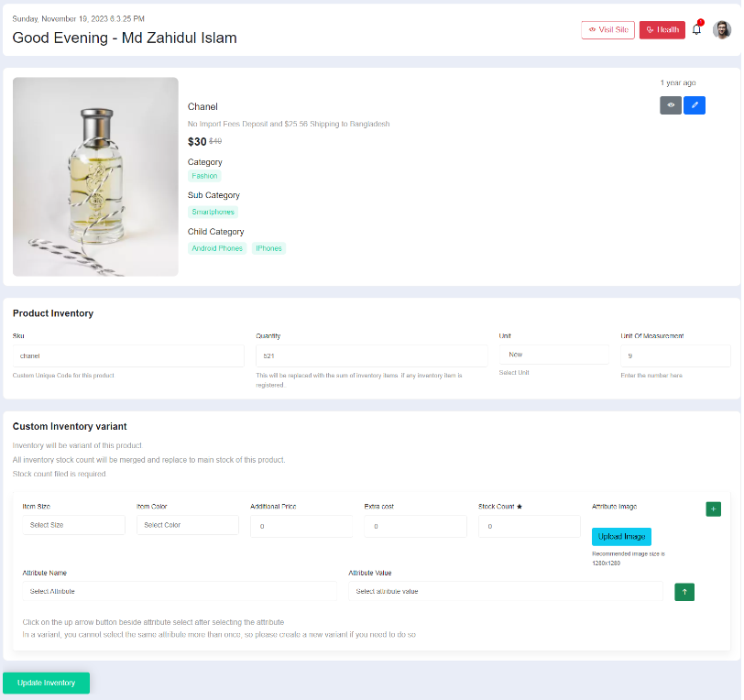This screenshot has height=700, width=744.
Task: Click the Update Inventory button
Action: click(x=46, y=683)
